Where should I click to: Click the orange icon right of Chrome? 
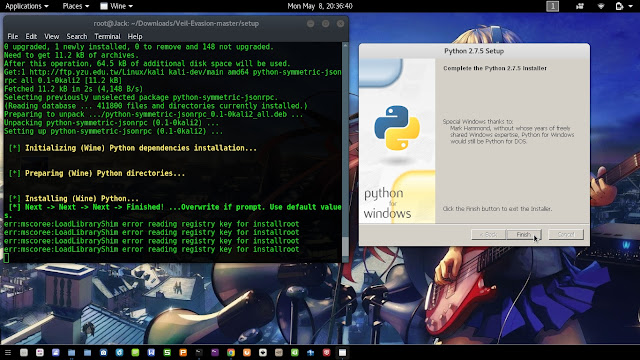click(x=247, y=352)
